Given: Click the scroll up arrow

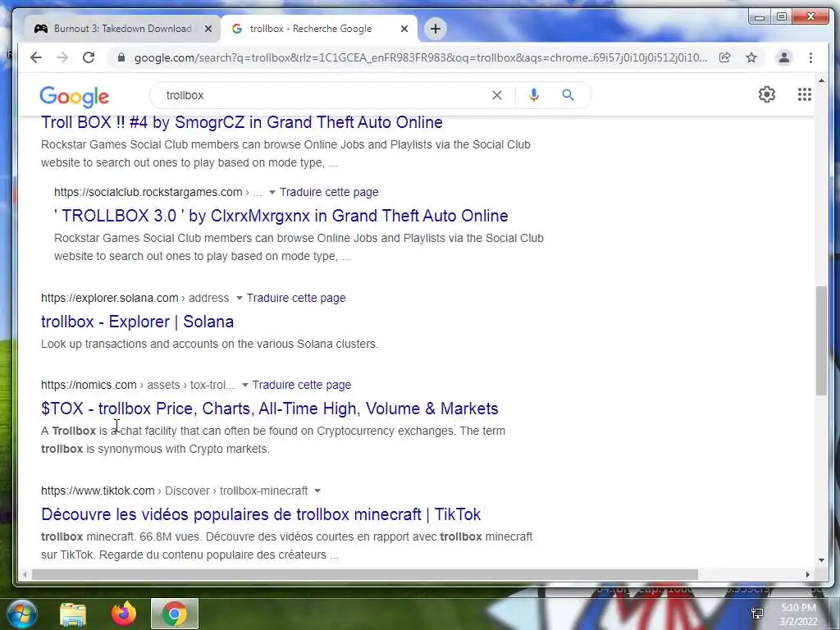Looking at the screenshot, I should tap(821, 80).
